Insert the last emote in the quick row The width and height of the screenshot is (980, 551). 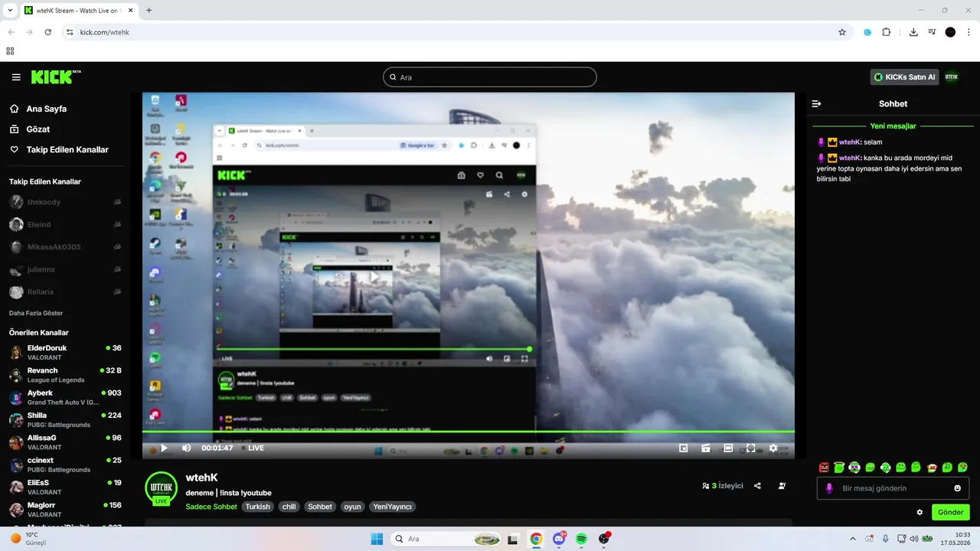(962, 468)
